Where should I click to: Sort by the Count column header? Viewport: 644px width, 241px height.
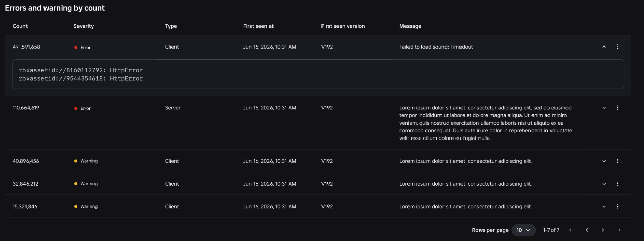20,26
